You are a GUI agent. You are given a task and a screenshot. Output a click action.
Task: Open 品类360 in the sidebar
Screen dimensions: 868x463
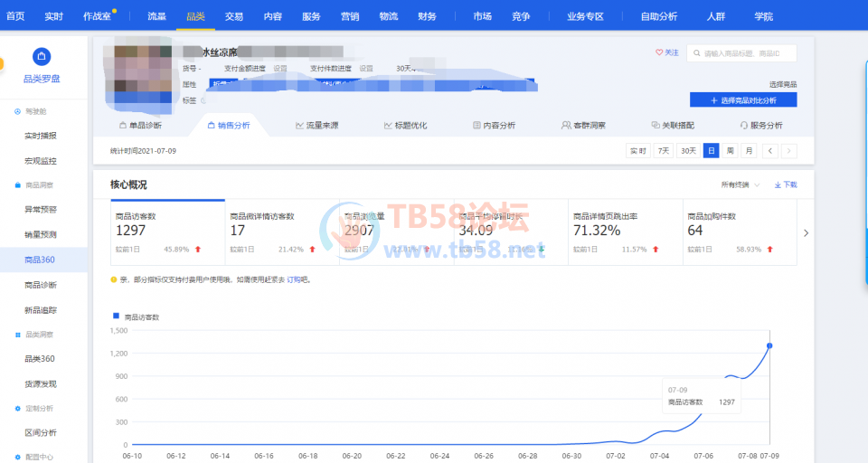[39, 358]
